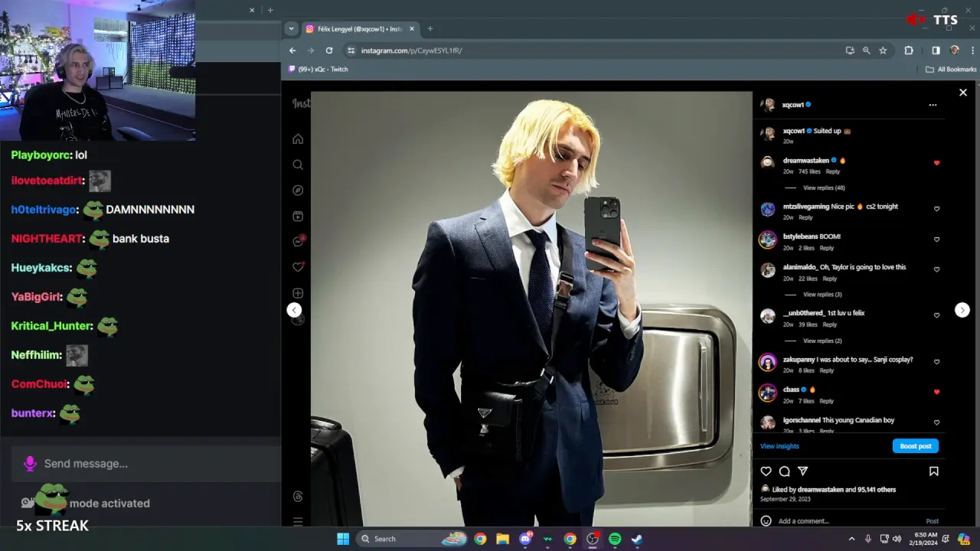Like mtzslivegaming's comment
This screenshot has width=980, height=551.
936,209
